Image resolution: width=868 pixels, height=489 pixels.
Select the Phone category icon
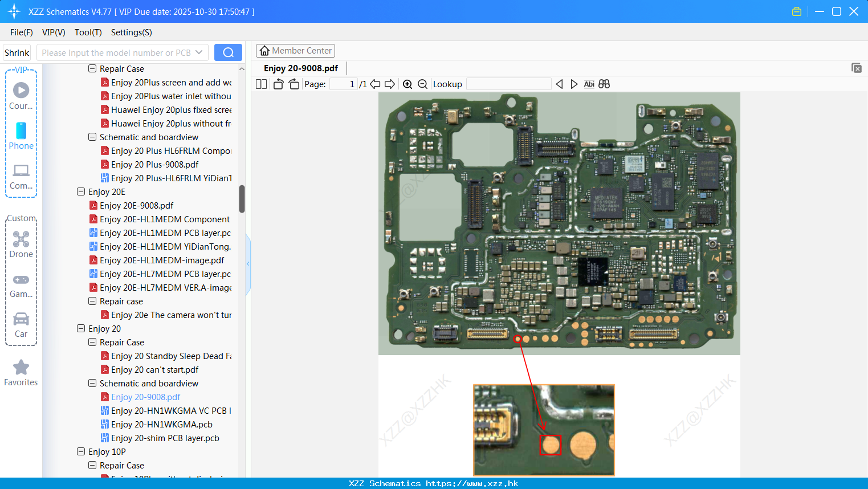point(21,136)
